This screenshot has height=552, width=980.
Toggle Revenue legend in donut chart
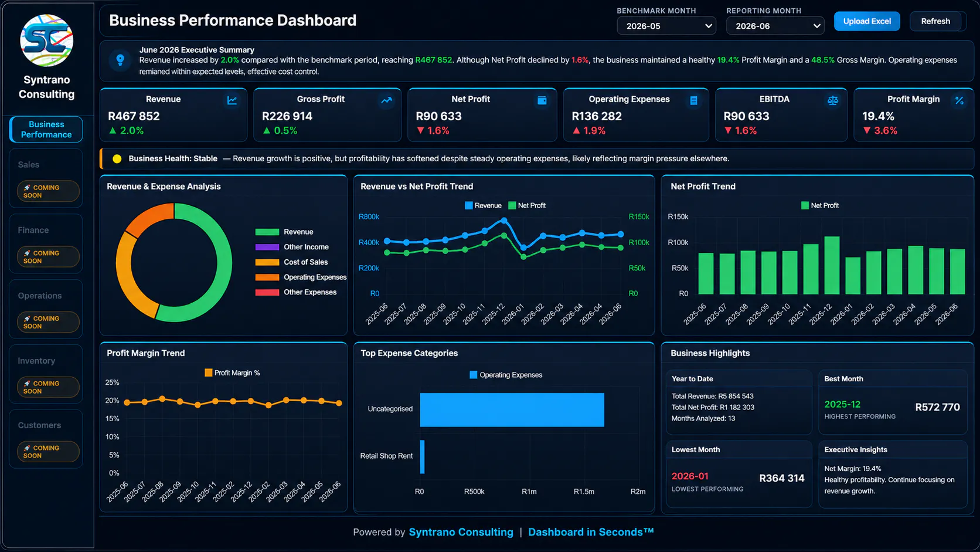click(284, 232)
